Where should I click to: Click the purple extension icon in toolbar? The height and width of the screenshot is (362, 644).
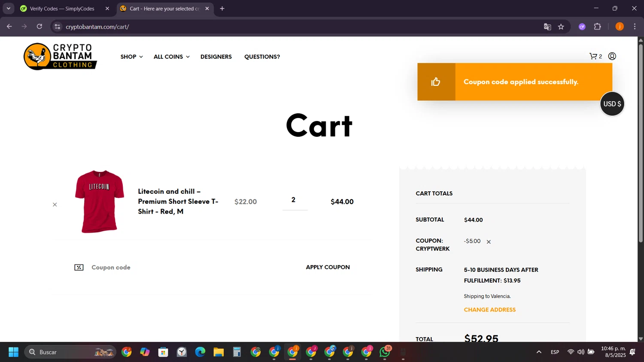click(582, 27)
